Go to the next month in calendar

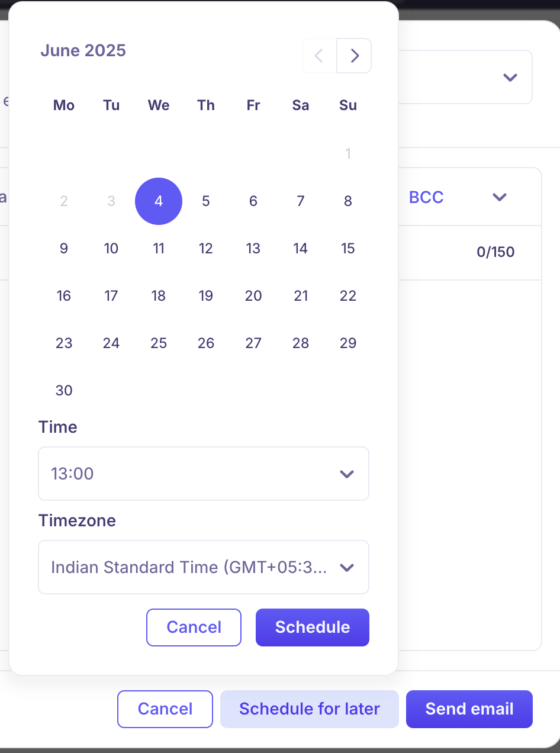click(x=354, y=56)
